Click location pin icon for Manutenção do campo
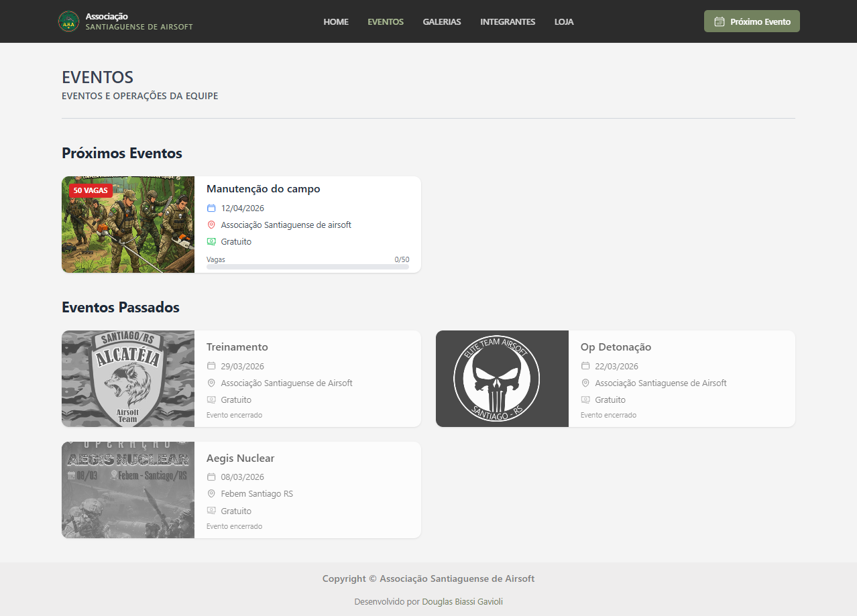 (x=211, y=225)
